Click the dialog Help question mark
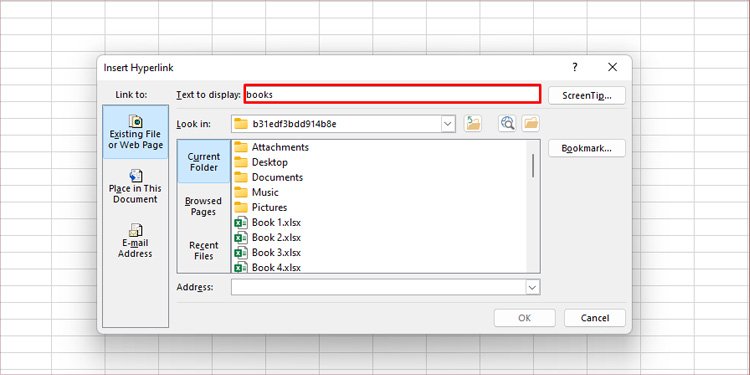Viewport: 750px width, 375px height. click(x=574, y=67)
